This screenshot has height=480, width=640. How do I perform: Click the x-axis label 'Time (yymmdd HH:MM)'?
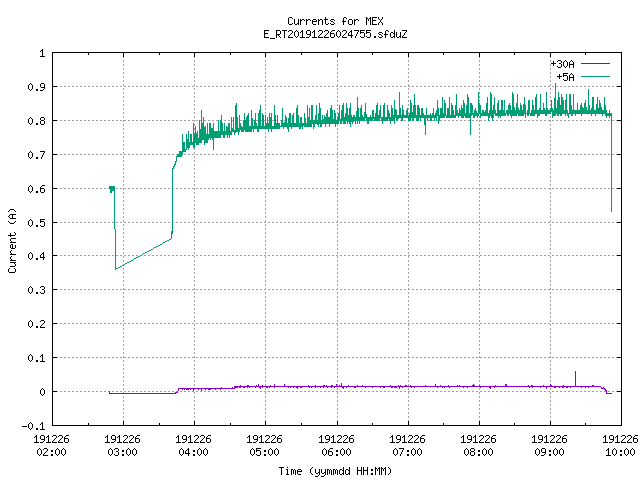(335, 471)
